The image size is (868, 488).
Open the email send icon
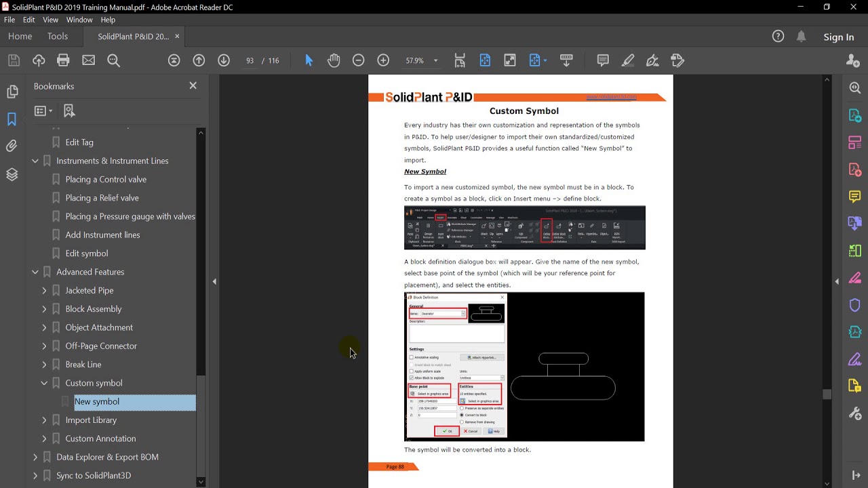click(x=88, y=60)
